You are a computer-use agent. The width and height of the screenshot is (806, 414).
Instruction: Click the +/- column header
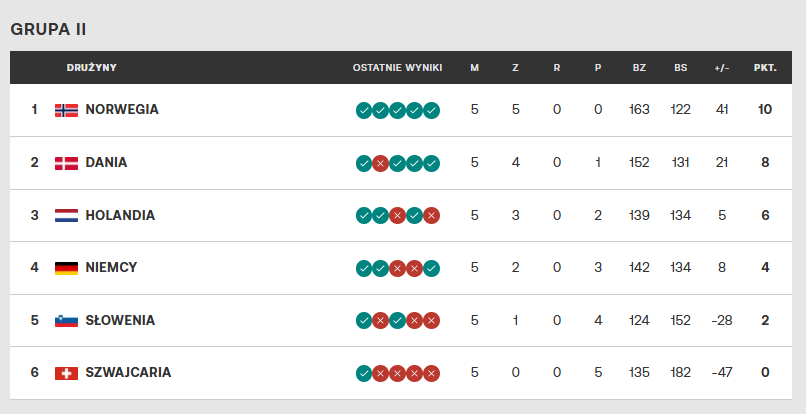(x=722, y=68)
